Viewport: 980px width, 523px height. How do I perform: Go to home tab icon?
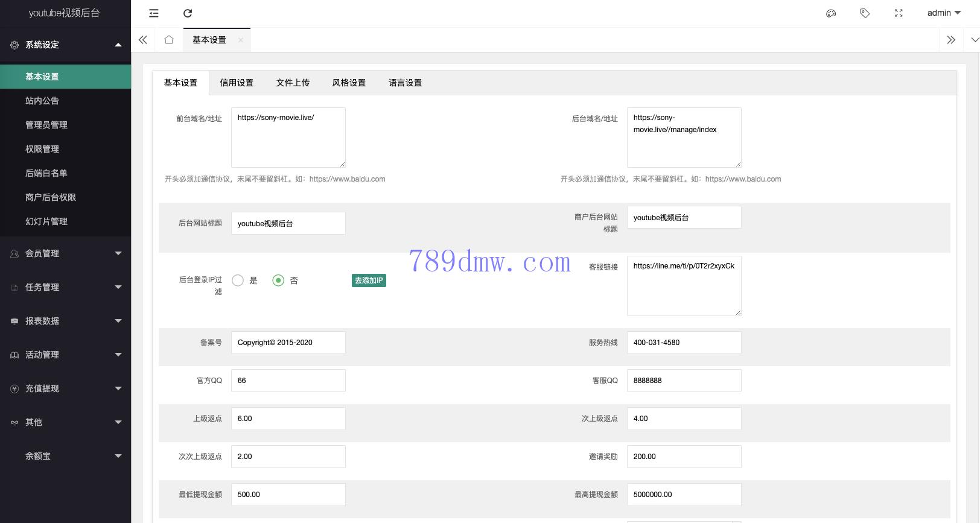[169, 40]
